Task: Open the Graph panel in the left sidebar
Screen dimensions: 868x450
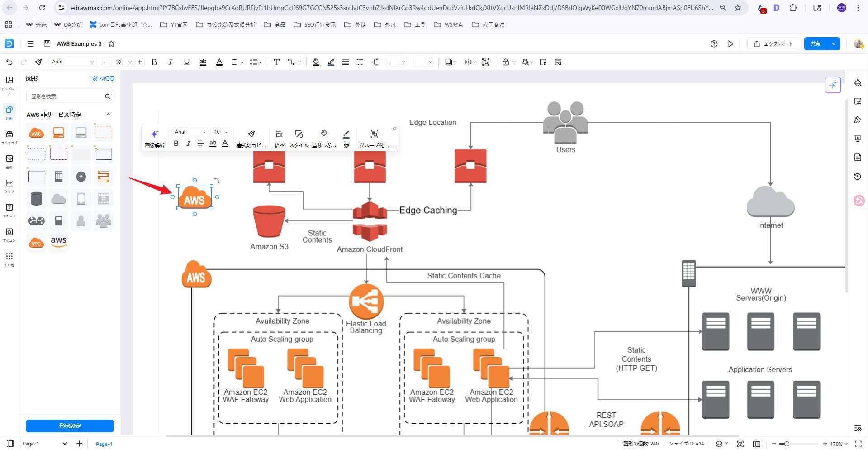Action: click(9, 185)
